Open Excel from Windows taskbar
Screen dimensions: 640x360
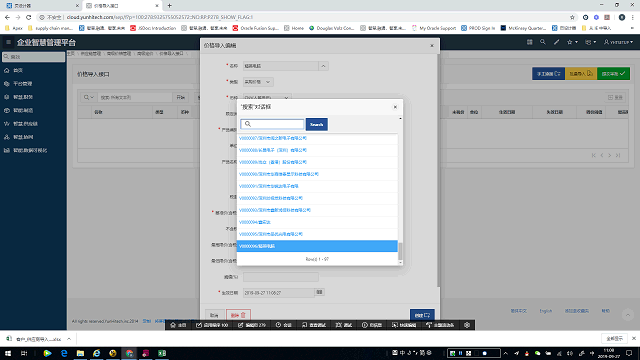tap(162, 353)
